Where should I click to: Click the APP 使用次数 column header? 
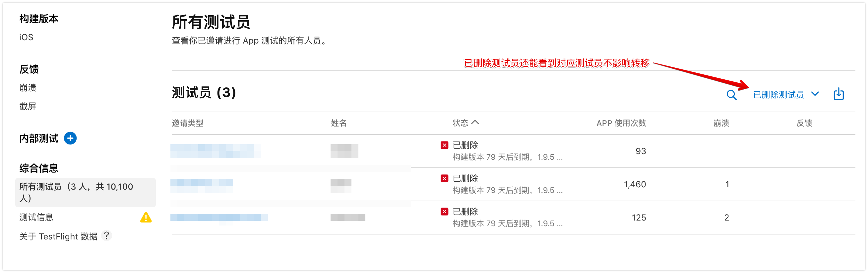(621, 123)
